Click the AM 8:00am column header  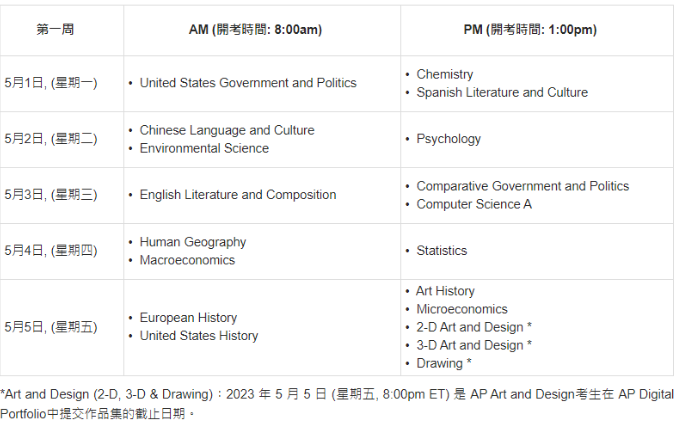click(255, 29)
